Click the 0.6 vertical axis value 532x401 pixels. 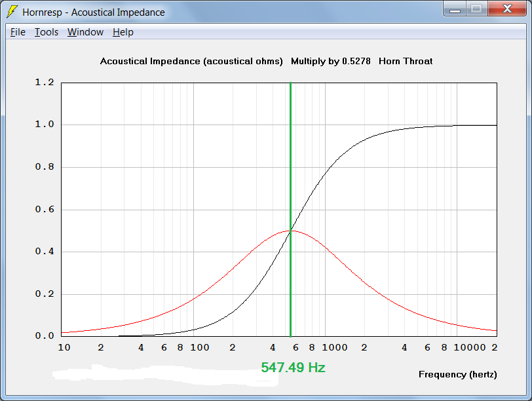click(45, 209)
